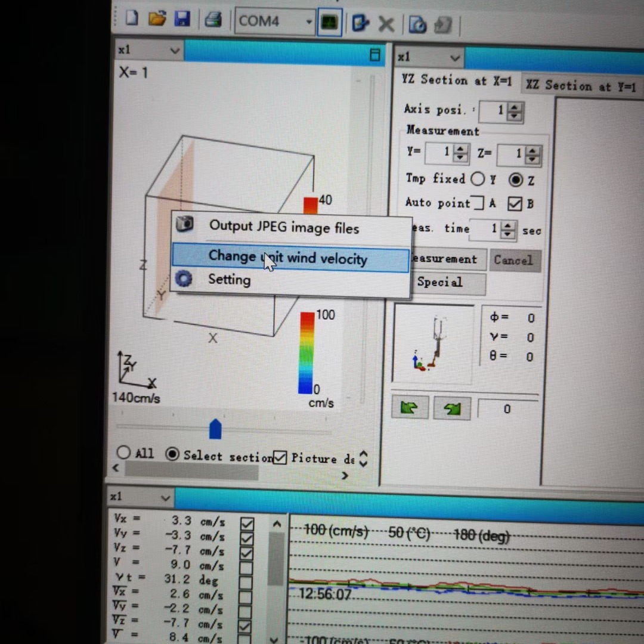Click the camera icon for JPEG output
This screenshot has height=644, width=644.
[185, 224]
